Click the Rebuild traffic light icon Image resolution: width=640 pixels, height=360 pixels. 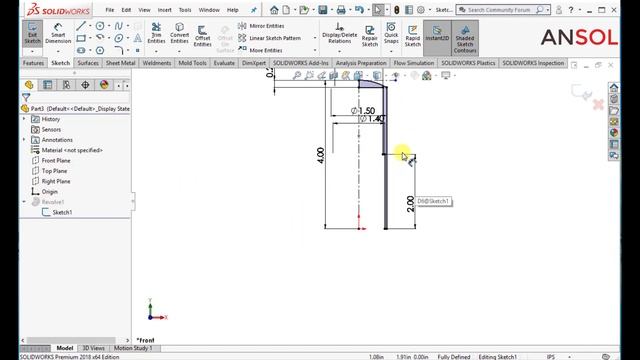(x=396, y=10)
